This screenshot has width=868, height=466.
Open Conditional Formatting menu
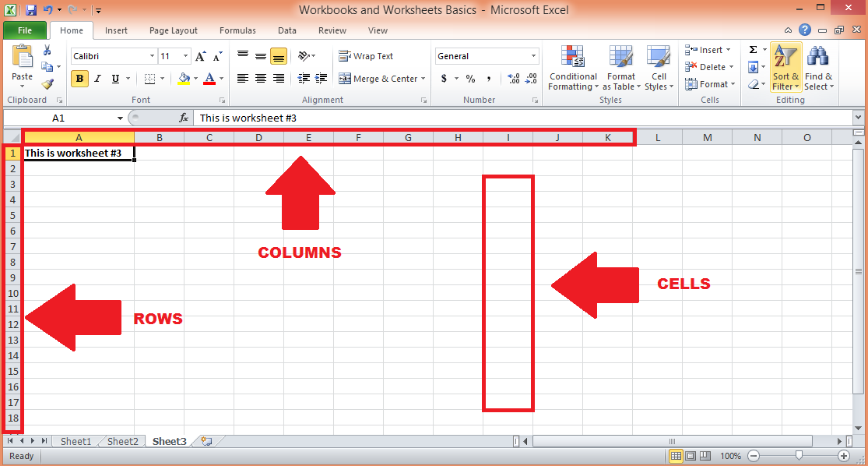tap(573, 68)
